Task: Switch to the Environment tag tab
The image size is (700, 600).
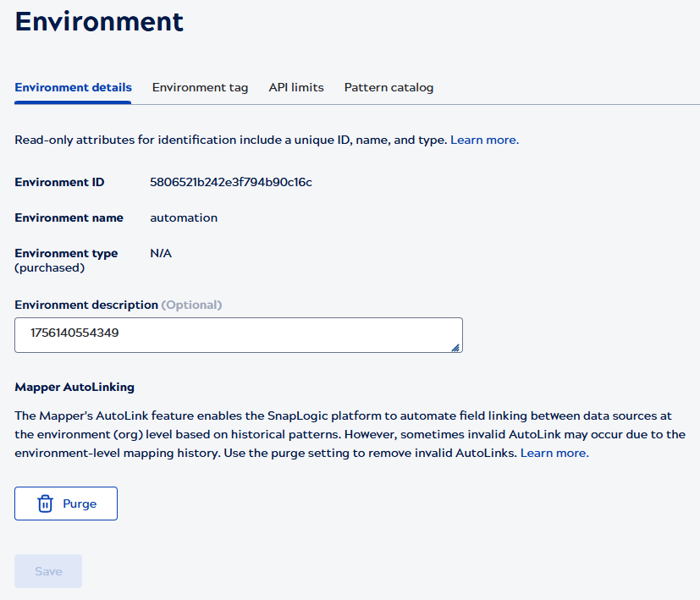Action: pos(200,87)
